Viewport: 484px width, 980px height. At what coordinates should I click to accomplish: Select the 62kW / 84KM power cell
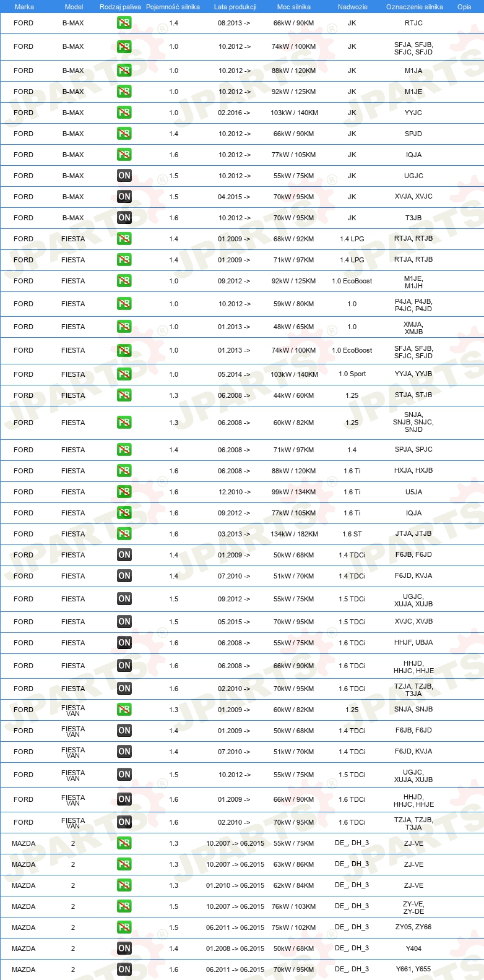click(294, 885)
